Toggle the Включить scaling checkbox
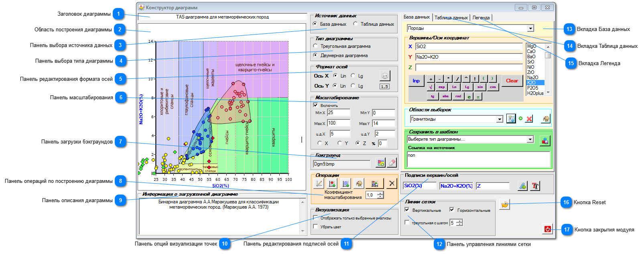This screenshot has height=254, width=644. pos(315,105)
